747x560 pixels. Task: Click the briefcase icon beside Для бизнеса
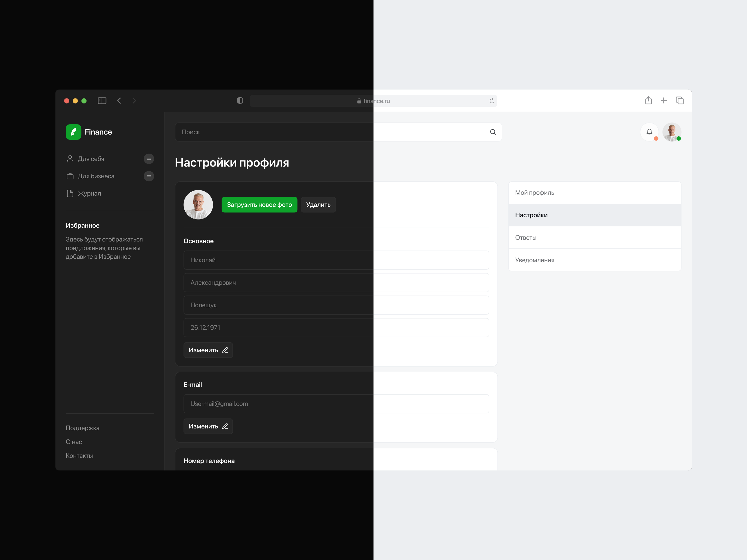pos(70,176)
